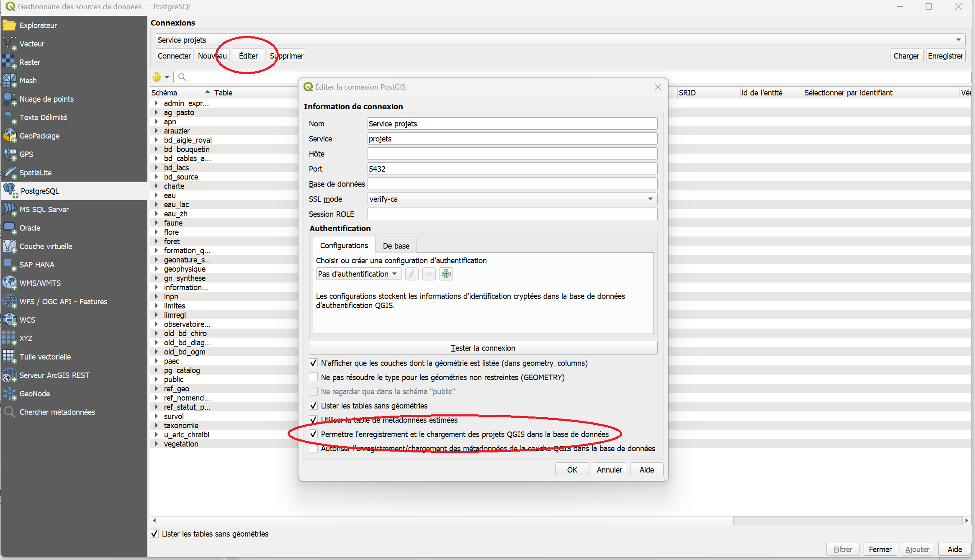Expand the public schema node

tap(156, 379)
